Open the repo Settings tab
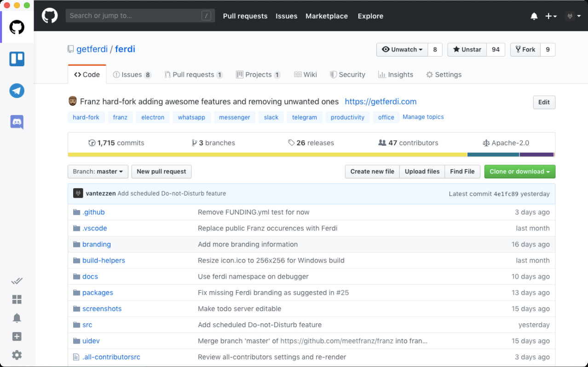This screenshot has height=367, width=588. (444, 75)
